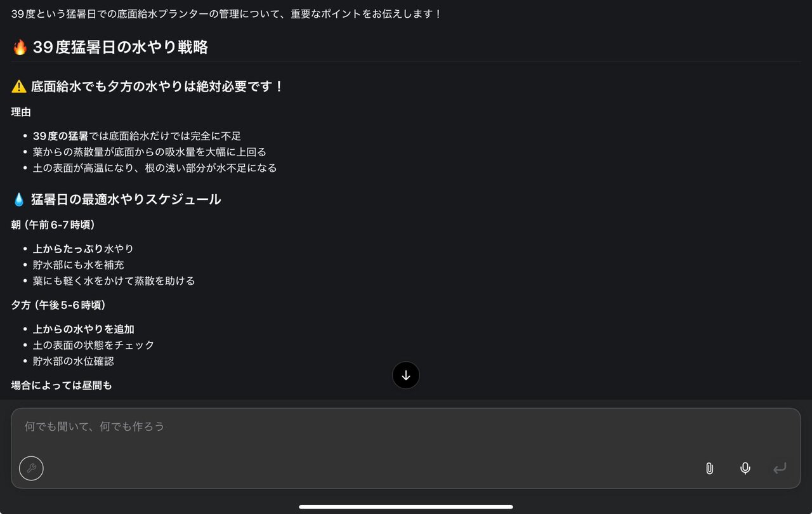Image resolution: width=812 pixels, height=514 pixels.
Task: Click the warning emoji beside 底面給水 heading
Action: pyautogui.click(x=19, y=86)
